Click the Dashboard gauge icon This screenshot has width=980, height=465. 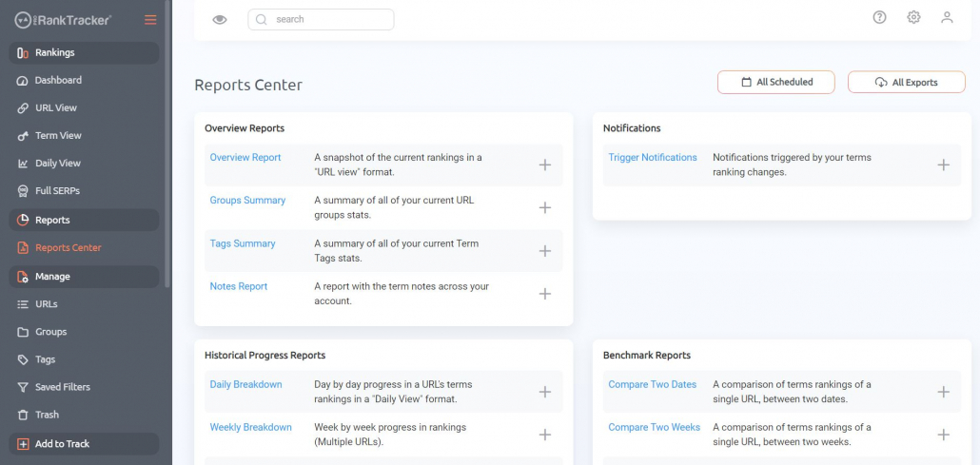pyautogui.click(x=23, y=81)
